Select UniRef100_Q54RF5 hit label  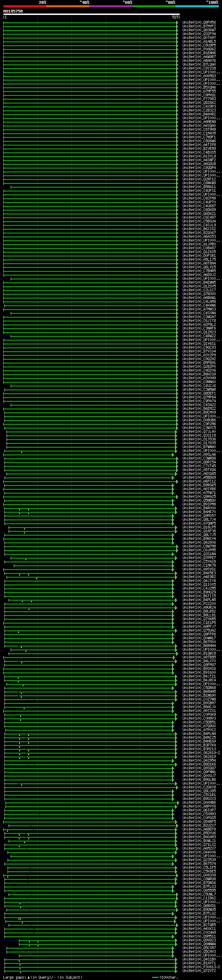[199, 821]
